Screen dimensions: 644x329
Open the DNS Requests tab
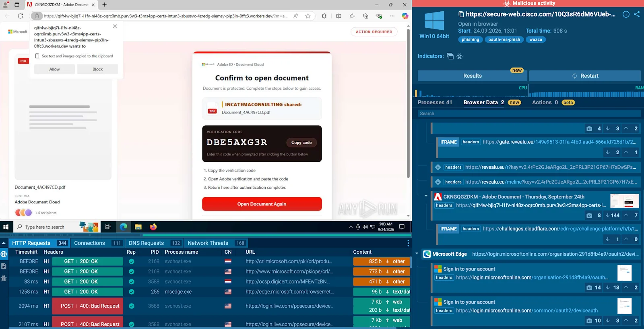pyautogui.click(x=155, y=243)
